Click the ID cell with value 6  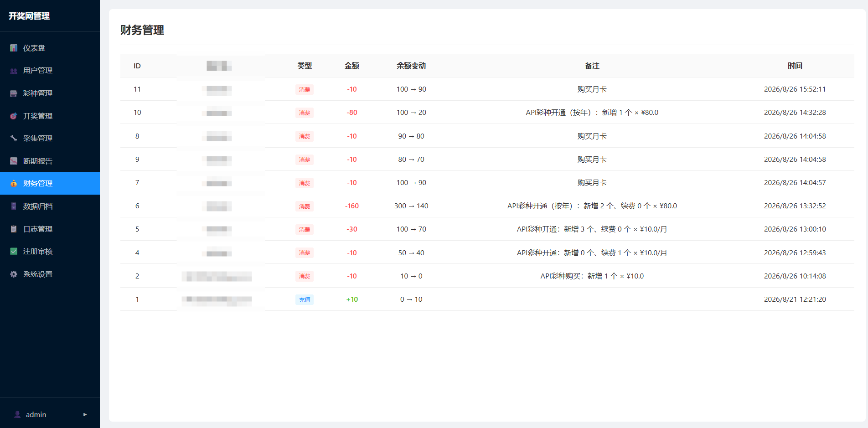click(137, 206)
